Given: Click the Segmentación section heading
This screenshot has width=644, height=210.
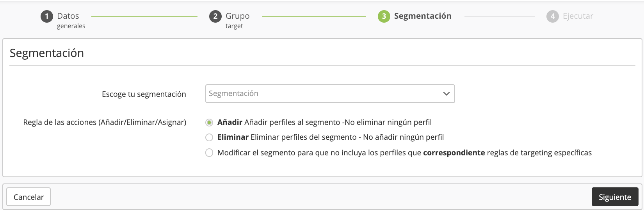Looking at the screenshot, I should point(47,53).
